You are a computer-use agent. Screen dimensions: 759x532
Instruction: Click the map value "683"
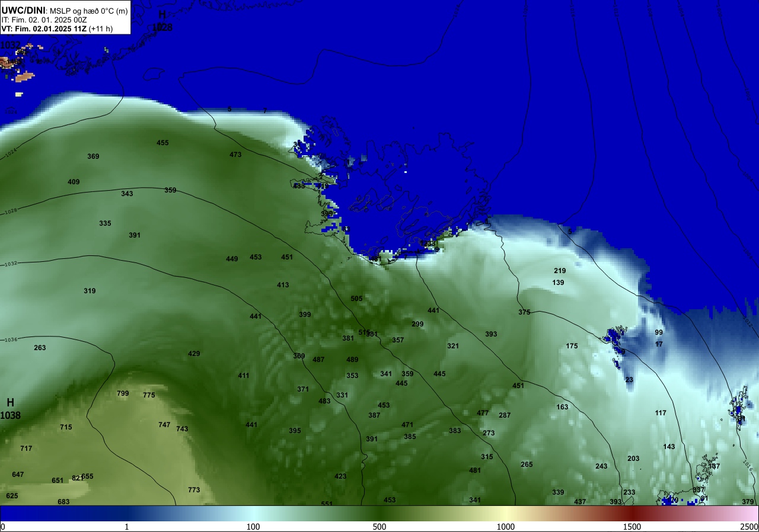63,502
